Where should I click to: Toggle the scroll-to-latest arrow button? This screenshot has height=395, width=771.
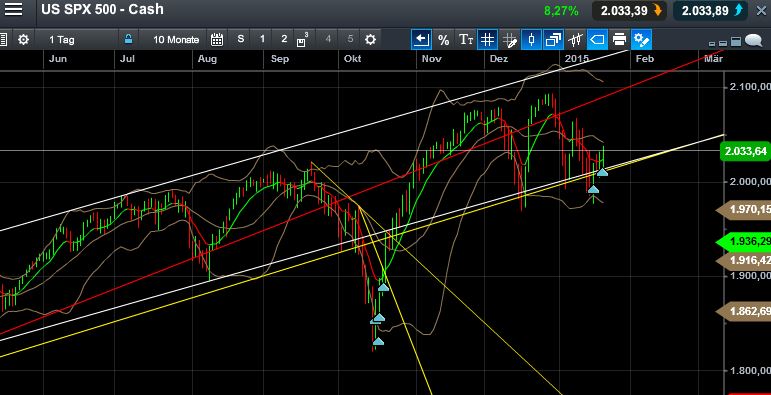(421, 39)
